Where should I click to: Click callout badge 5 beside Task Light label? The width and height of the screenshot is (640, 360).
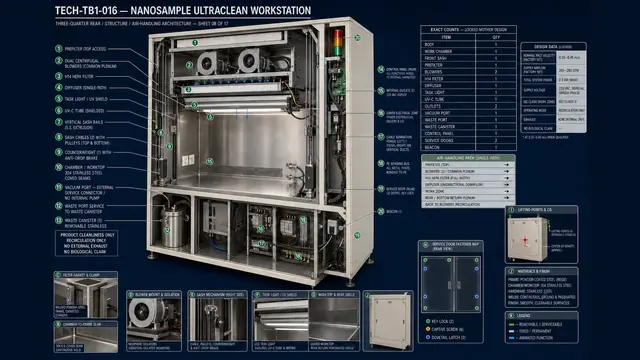coord(59,99)
